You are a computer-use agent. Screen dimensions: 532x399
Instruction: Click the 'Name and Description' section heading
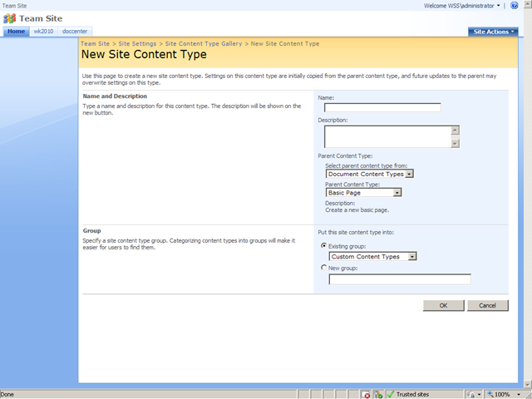115,96
